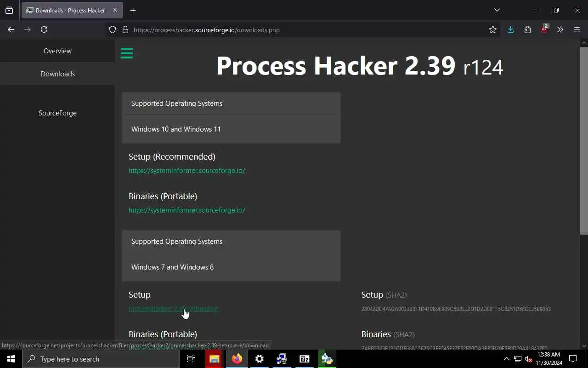Viewport: 588px width, 368px height.
Task: Open the Firefox application menu
Action: tap(577, 29)
